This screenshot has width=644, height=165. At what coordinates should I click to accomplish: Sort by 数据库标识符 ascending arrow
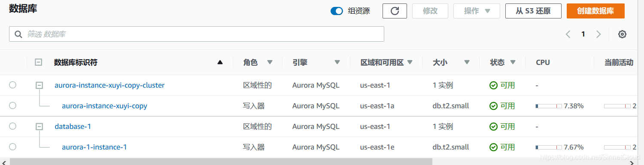coord(220,62)
